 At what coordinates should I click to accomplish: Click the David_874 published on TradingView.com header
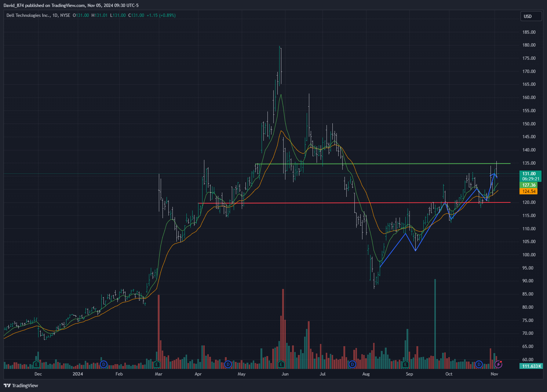[x=71, y=6]
